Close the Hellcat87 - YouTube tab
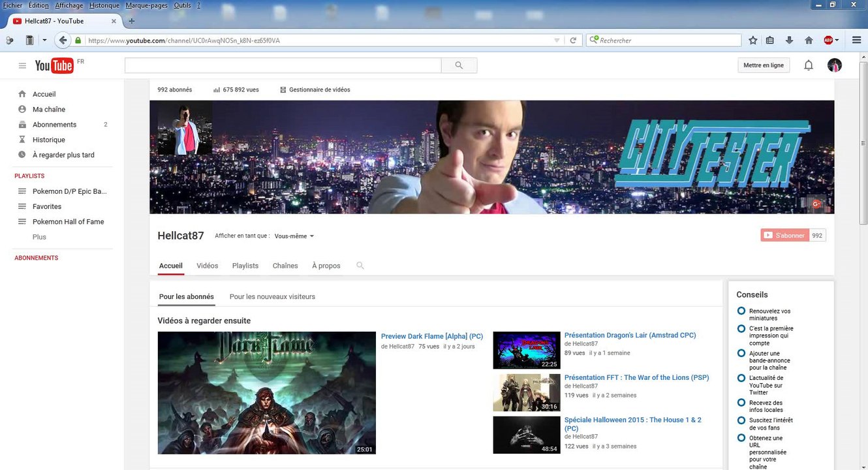Image resolution: width=868 pixels, height=470 pixels. point(114,21)
